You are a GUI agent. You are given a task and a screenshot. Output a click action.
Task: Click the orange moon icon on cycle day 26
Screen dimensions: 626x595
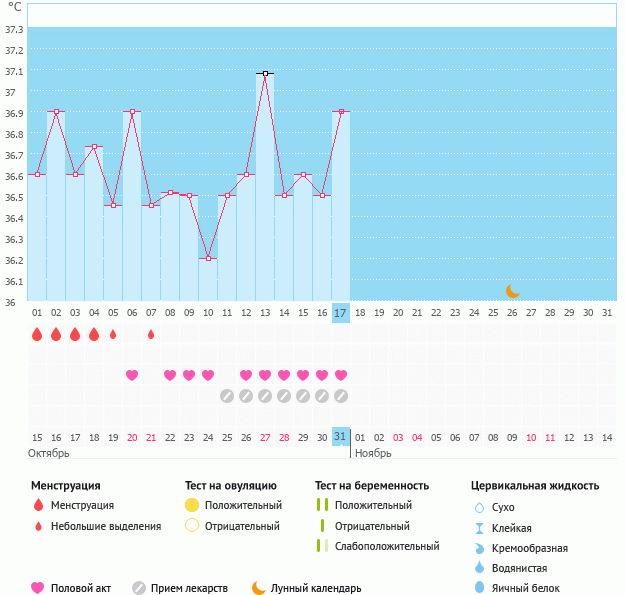512,290
